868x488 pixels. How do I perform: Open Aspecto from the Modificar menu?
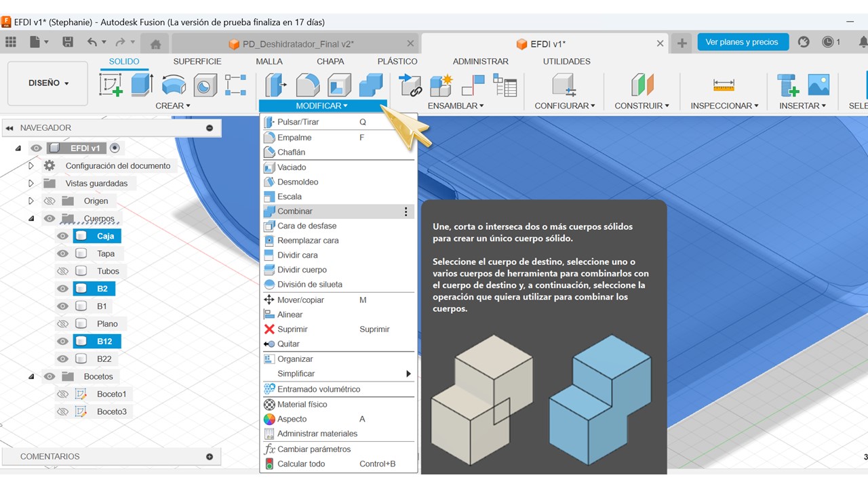point(292,419)
